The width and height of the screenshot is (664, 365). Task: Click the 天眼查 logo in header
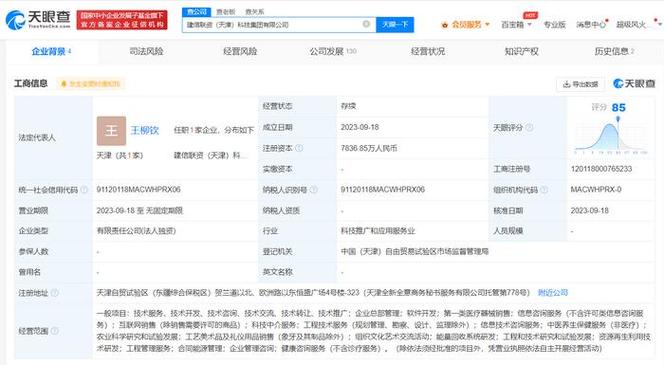click(38, 19)
